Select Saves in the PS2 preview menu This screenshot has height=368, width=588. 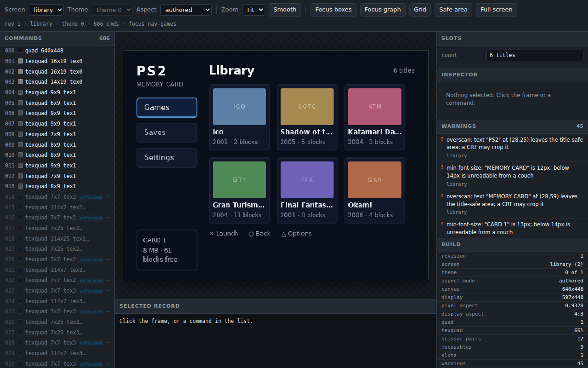(167, 132)
